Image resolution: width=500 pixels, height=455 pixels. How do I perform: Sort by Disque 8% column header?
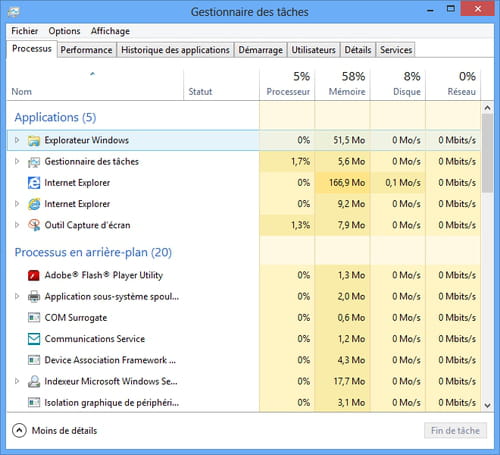coord(398,85)
